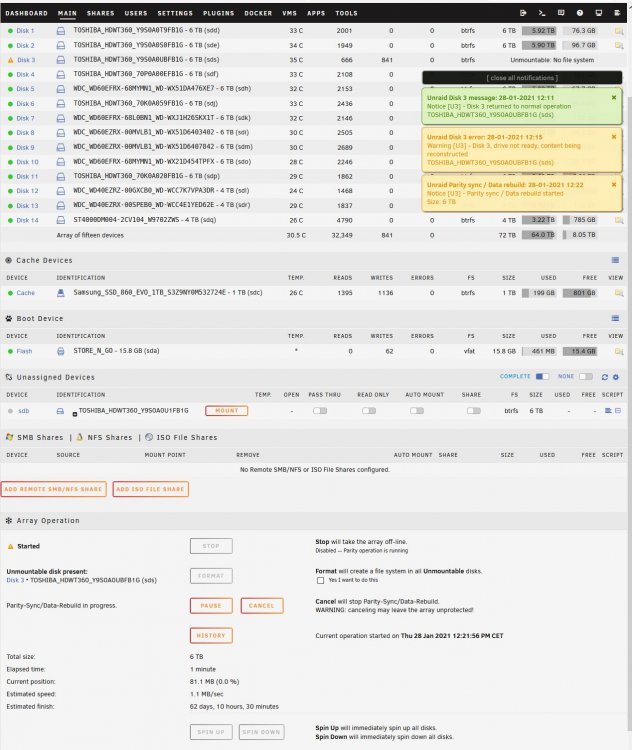Click the drive icon next to Disk 3
This screenshot has width=632, height=750.
click(x=61, y=60)
